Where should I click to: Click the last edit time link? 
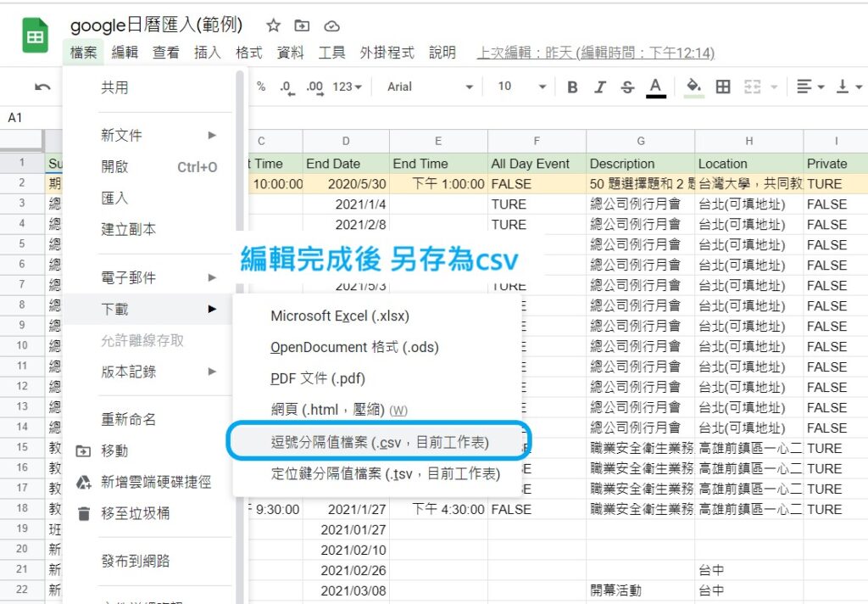click(x=596, y=53)
